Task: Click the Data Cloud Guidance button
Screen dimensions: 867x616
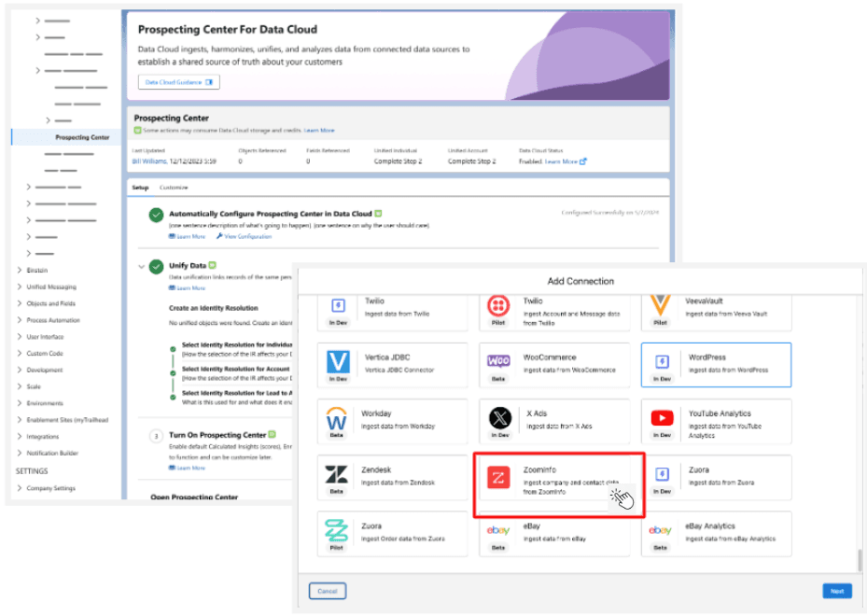Action: [x=178, y=82]
